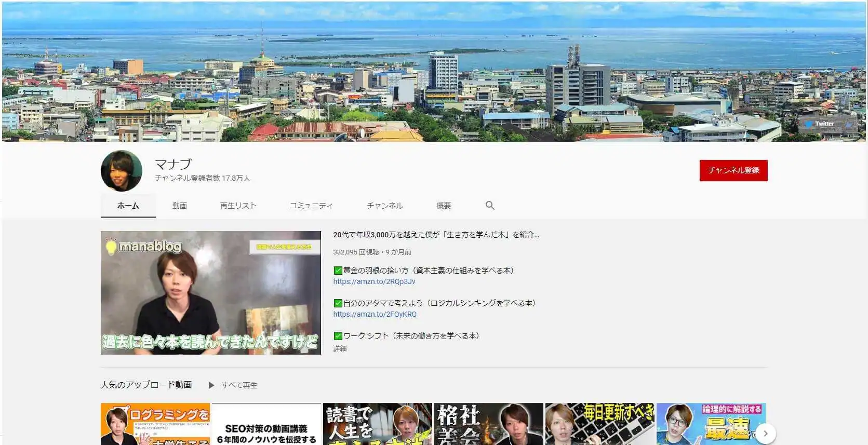Select the チャンネル tab
868x445 pixels.
[x=384, y=206]
